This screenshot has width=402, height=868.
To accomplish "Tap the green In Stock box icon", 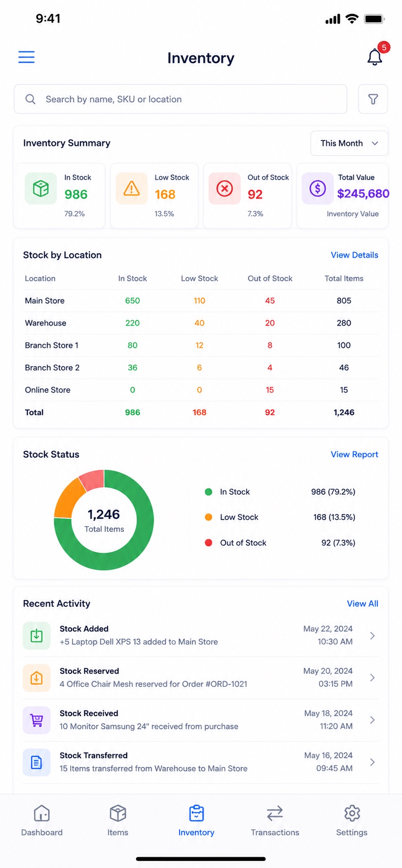I will click(x=41, y=189).
